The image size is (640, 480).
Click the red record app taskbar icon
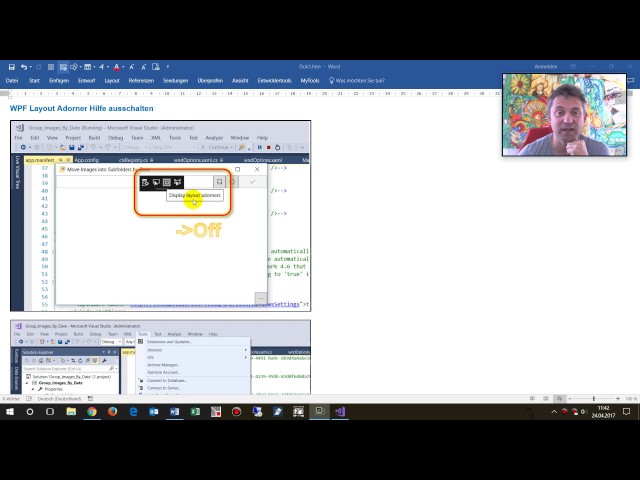pyautogui.click(x=236, y=412)
